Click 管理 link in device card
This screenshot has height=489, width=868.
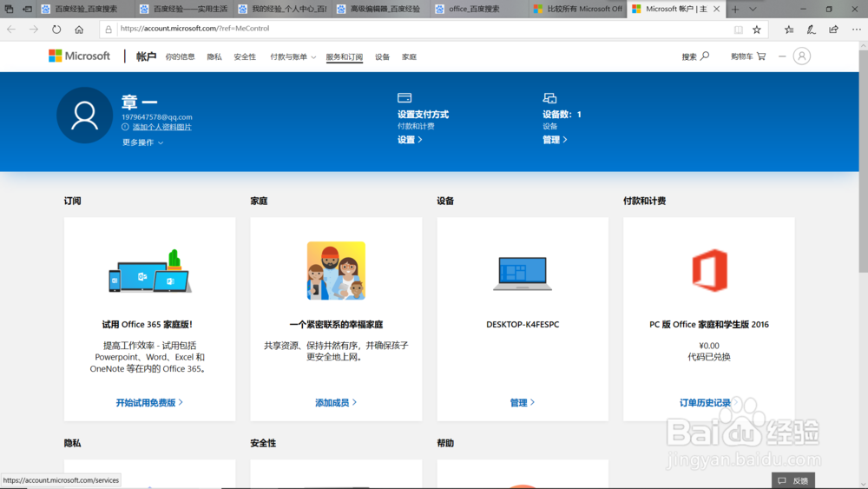point(523,403)
